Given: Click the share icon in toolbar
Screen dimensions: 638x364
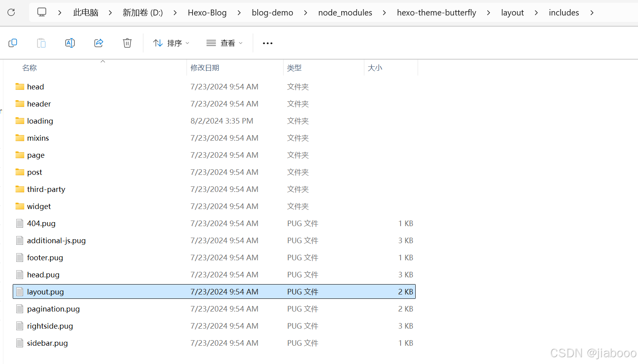Looking at the screenshot, I should pyautogui.click(x=99, y=43).
